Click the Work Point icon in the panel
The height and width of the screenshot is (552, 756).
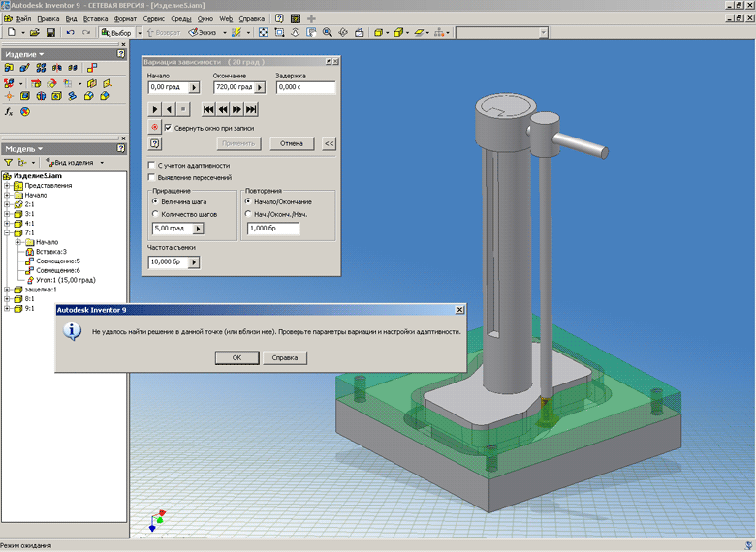click(9, 95)
